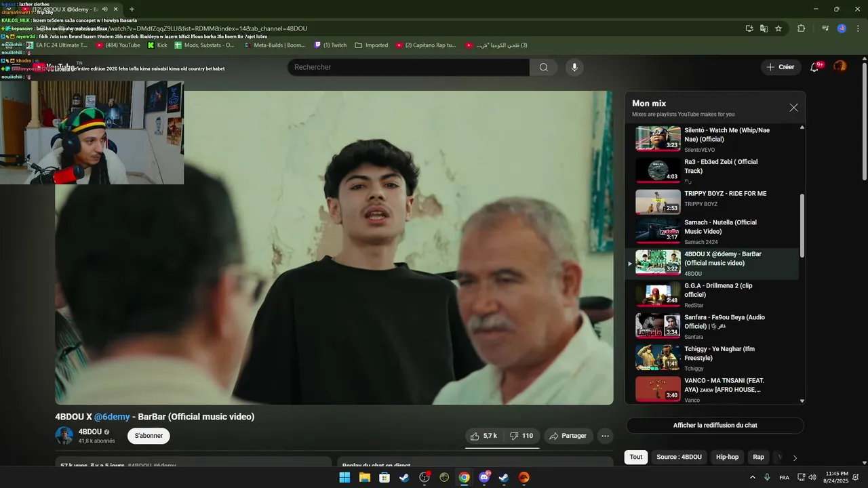868x488 pixels.
Task: Open Discord from the taskbar
Action: (484, 477)
